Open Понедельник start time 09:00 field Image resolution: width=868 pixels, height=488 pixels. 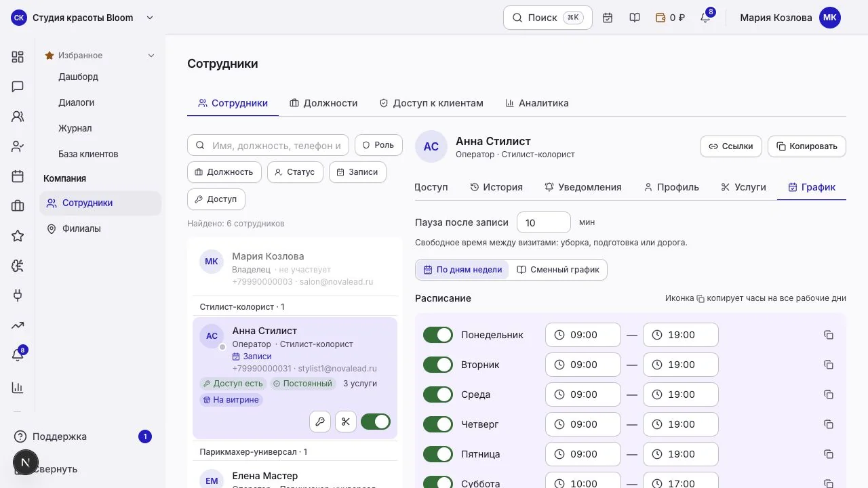pyautogui.click(x=583, y=335)
